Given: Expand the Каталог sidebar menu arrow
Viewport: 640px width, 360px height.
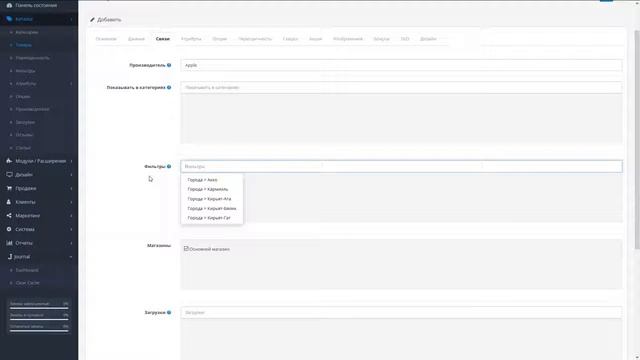Looking at the screenshot, I should tap(71, 19).
